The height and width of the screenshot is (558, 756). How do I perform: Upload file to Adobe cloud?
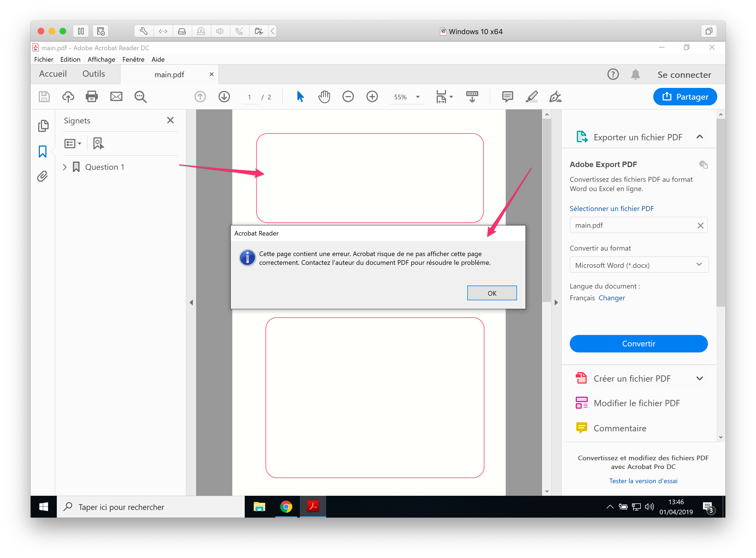67,97
